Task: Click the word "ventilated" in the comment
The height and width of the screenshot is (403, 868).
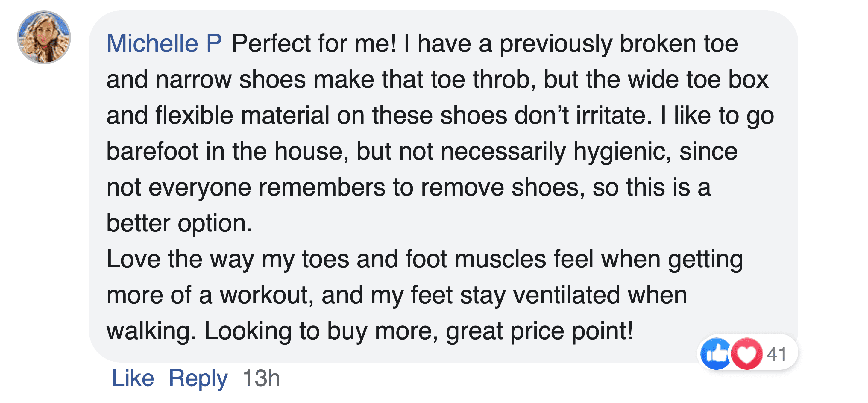Action: point(566,295)
